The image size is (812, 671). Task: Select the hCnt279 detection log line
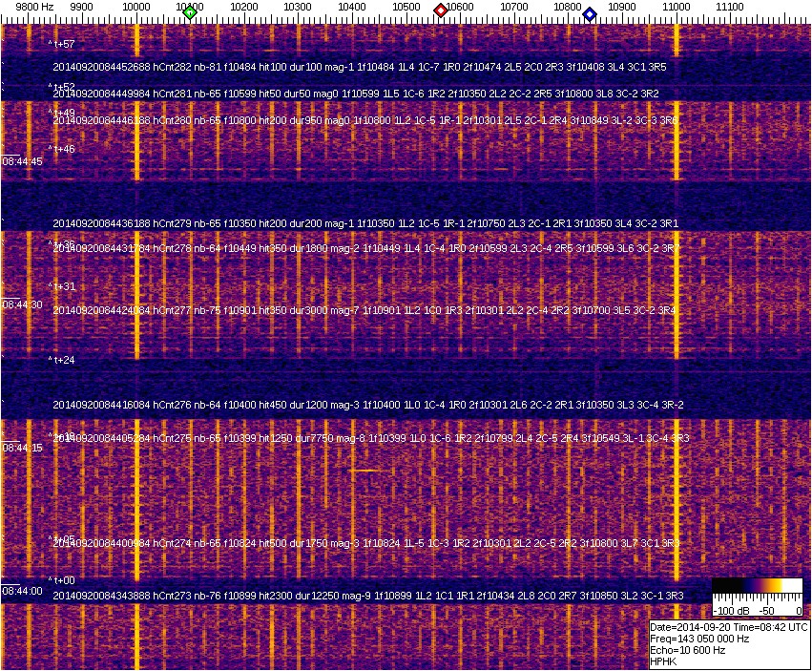[365, 222]
